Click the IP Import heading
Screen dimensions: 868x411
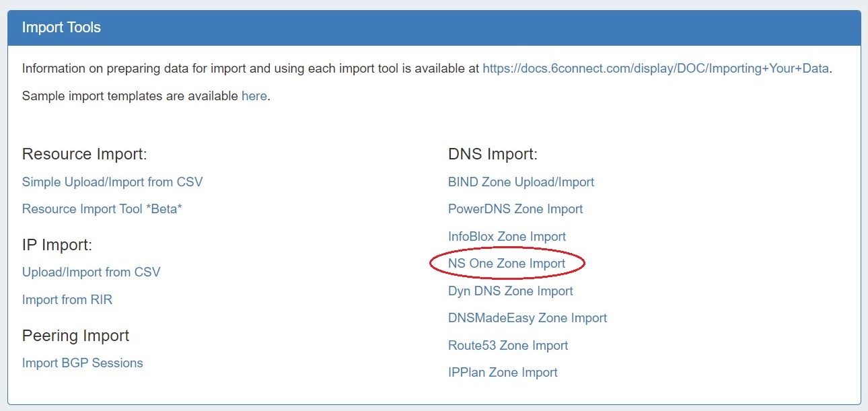tap(57, 245)
